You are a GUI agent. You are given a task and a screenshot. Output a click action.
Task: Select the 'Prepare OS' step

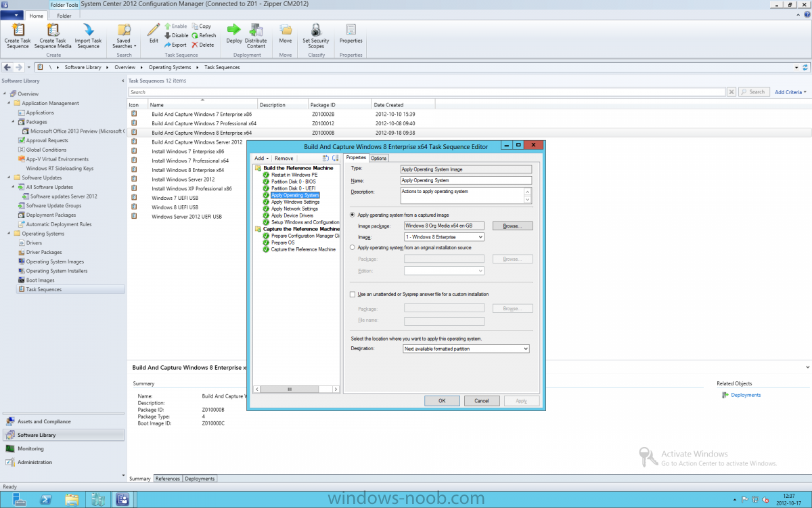(x=283, y=242)
